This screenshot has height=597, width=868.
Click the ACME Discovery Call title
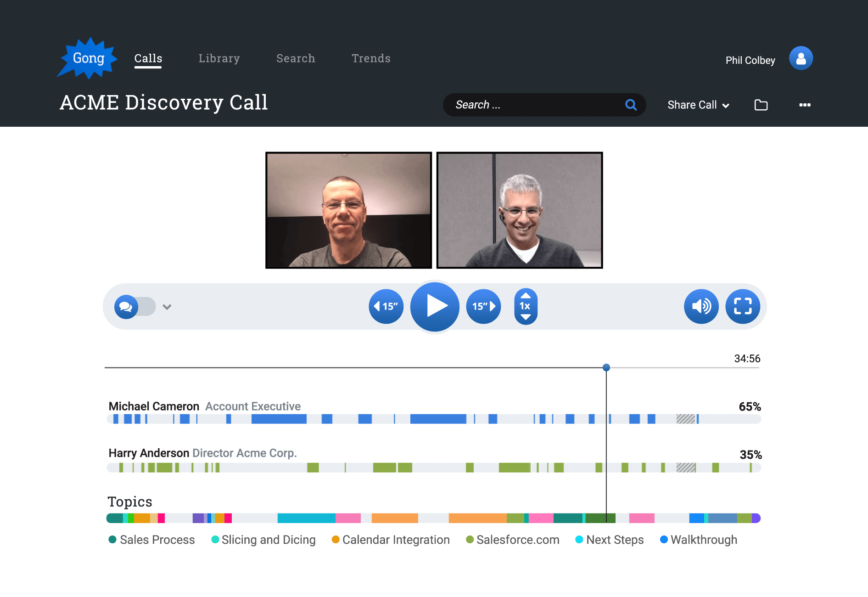164,102
